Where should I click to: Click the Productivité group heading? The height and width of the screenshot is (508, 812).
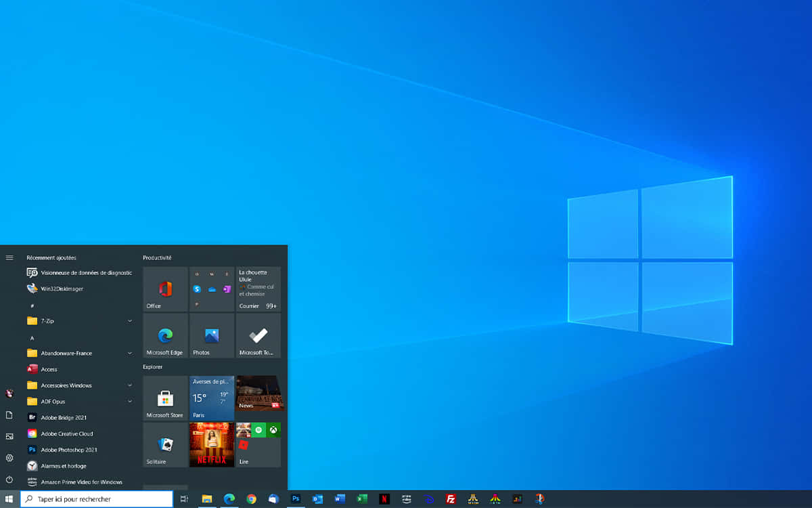(x=157, y=257)
